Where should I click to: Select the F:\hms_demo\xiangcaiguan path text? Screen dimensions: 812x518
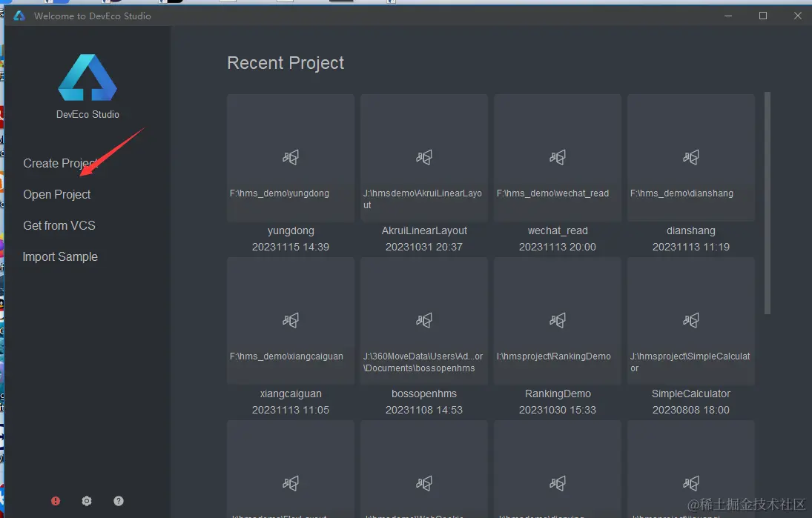[x=286, y=356]
